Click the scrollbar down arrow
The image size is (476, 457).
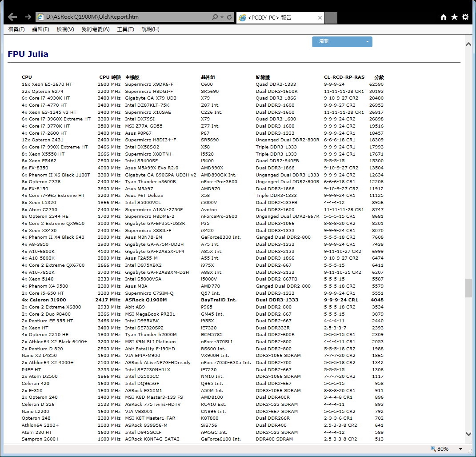(469, 434)
